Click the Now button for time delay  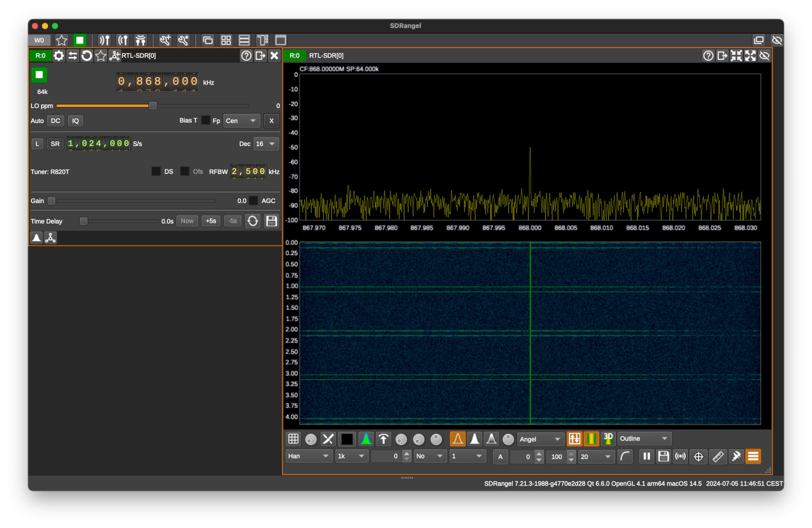187,220
